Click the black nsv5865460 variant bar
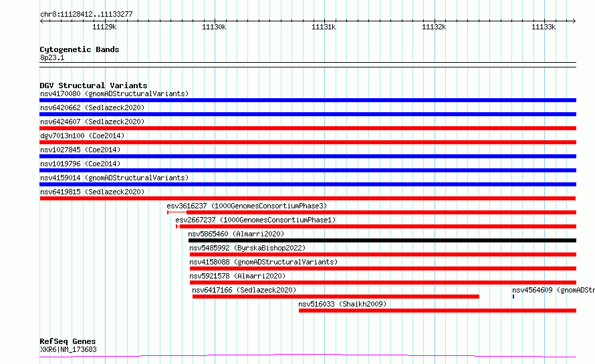The width and height of the screenshot is (595, 364). [x=382, y=240]
